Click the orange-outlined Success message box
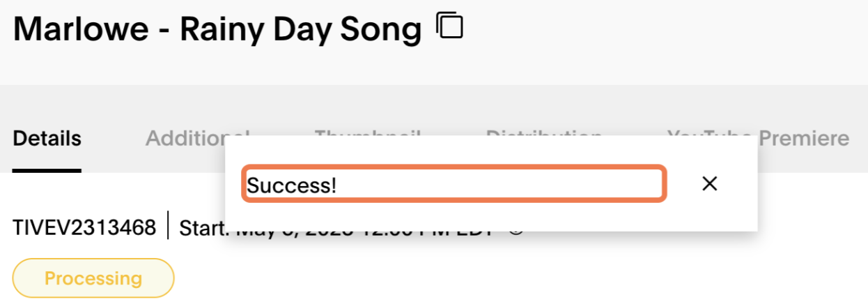This screenshot has width=868, height=304. coord(454,184)
